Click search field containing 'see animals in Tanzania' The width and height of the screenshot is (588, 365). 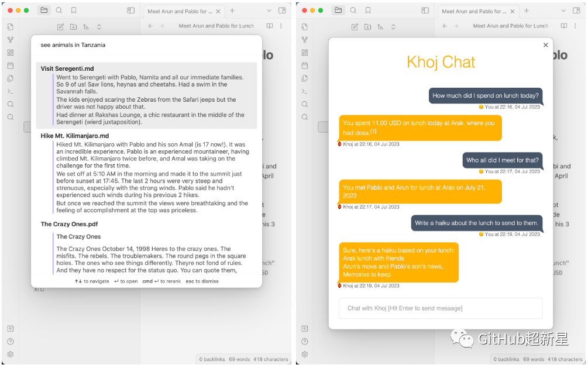coord(147,45)
